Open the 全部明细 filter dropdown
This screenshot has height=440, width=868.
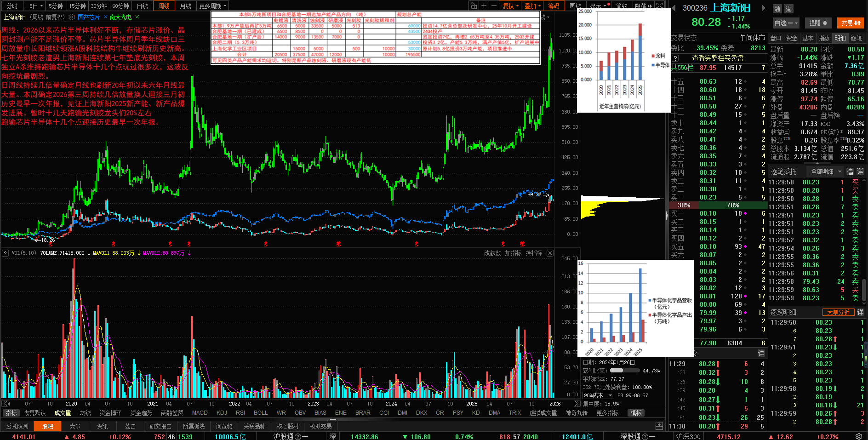826,171
